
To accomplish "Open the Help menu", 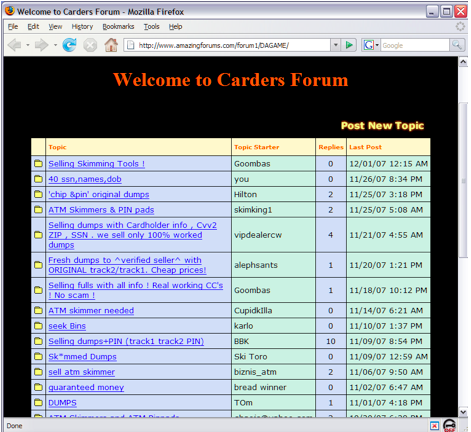I will point(175,26).
